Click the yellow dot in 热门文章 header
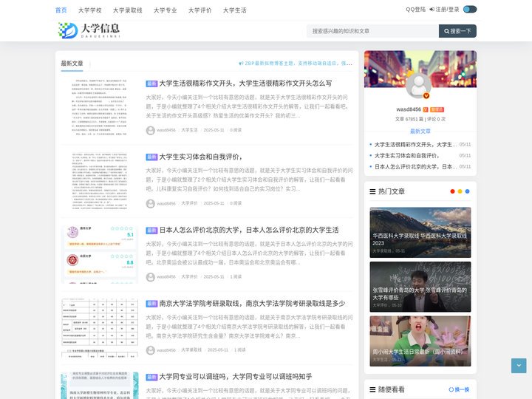 tap(460, 191)
